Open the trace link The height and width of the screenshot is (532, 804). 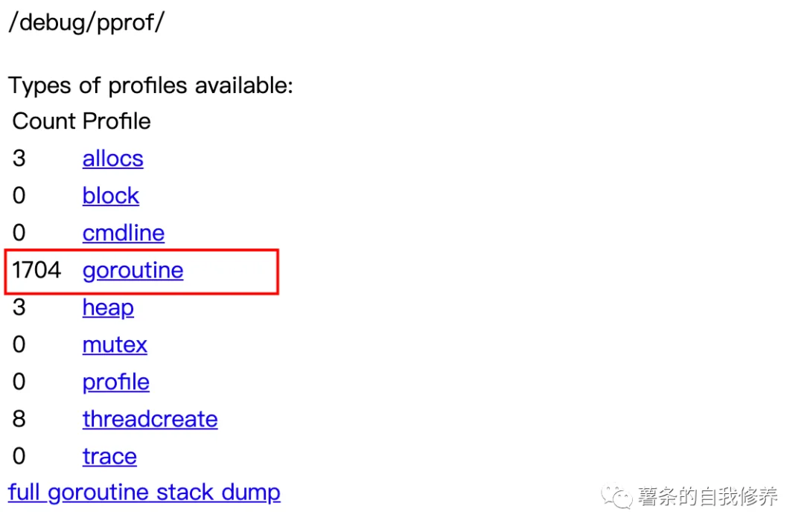pos(109,456)
